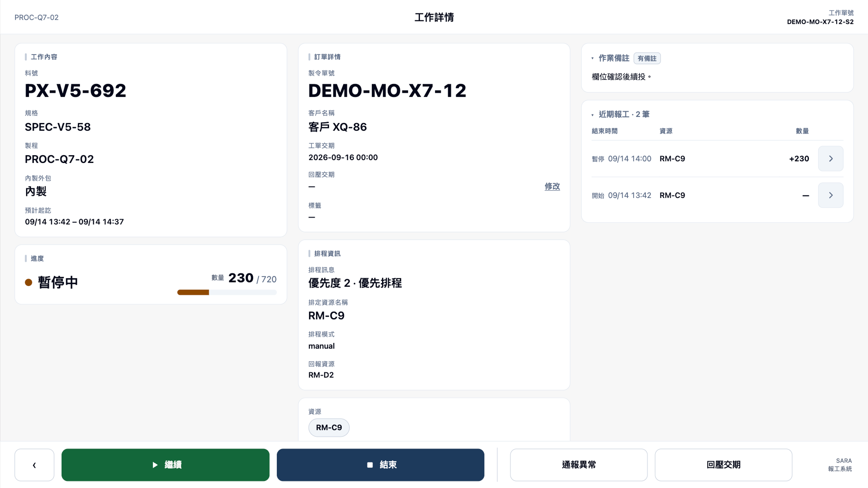This screenshot has width=868, height=488.
Task: Click the quantity progress bar
Action: [227, 292]
